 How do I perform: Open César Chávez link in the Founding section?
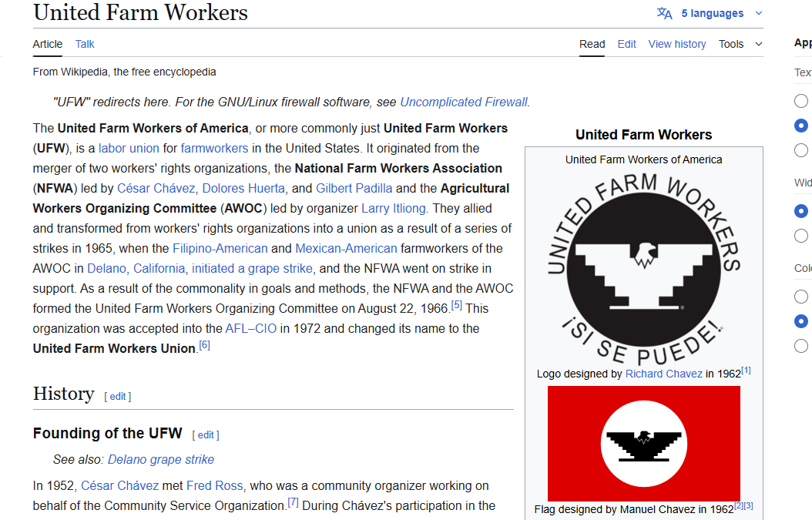(x=119, y=485)
